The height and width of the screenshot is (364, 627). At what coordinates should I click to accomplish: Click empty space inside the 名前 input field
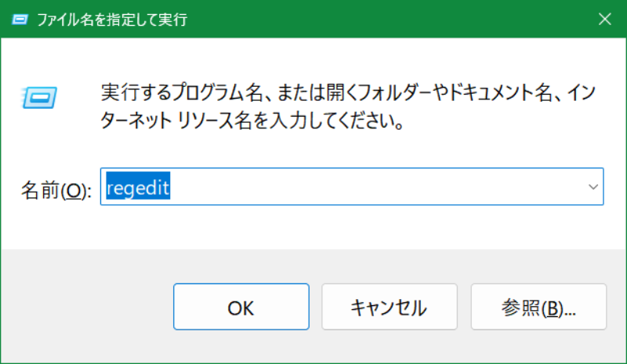pos(376,188)
